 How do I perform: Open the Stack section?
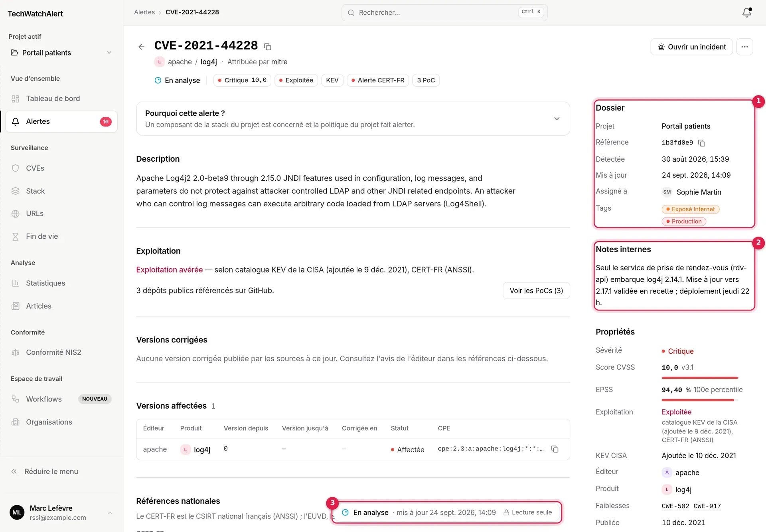pos(61,191)
